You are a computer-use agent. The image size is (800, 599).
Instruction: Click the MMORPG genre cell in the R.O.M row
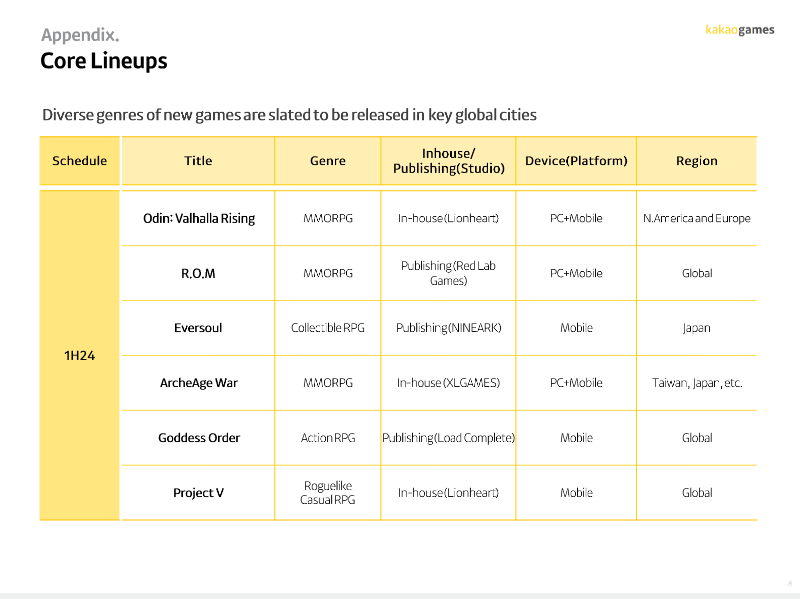328,273
